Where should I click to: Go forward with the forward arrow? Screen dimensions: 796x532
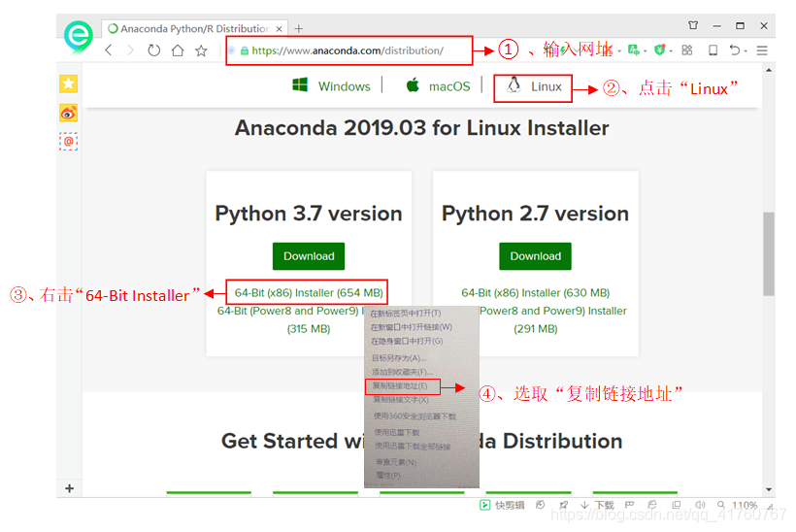pos(130,50)
